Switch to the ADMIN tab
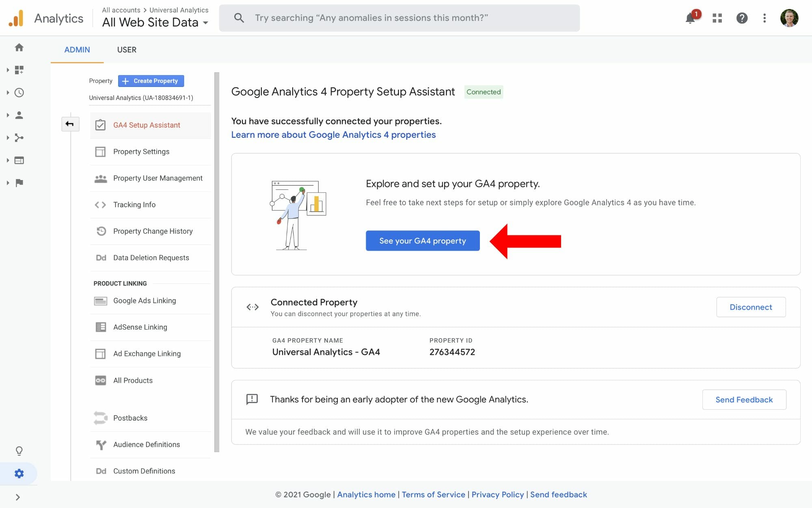812x508 pixels. (x=77, y=50)
